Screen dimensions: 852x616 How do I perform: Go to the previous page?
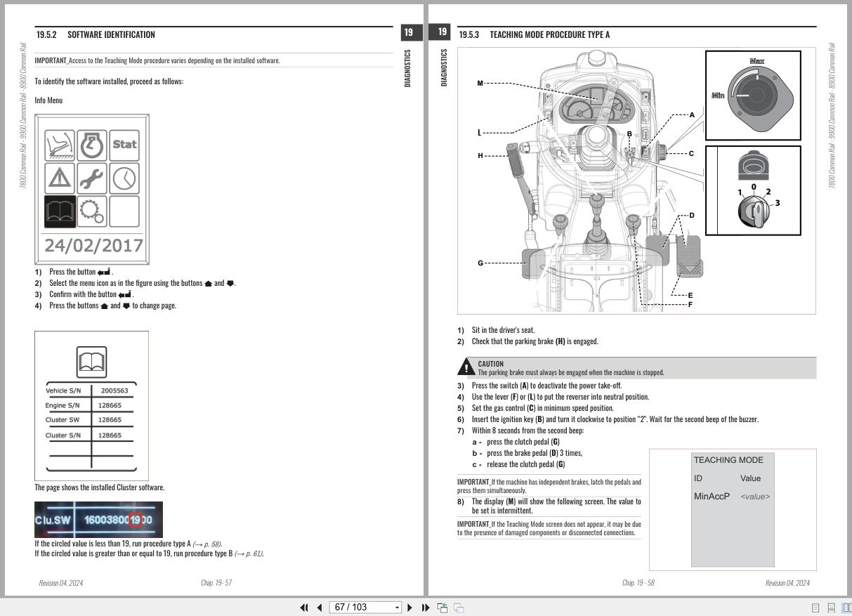click(320, 608)
